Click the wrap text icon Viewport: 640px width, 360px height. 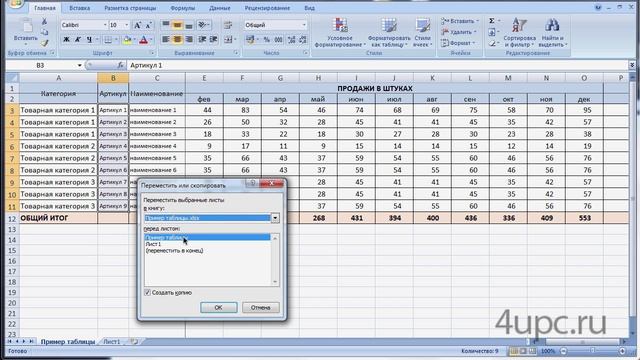tap(228, 25)
